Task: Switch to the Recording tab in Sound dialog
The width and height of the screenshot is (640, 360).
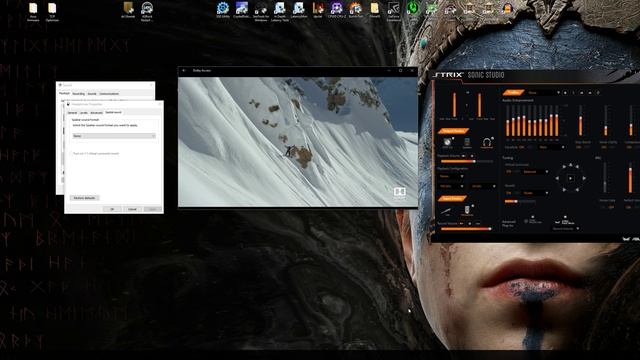Action: 79,93
